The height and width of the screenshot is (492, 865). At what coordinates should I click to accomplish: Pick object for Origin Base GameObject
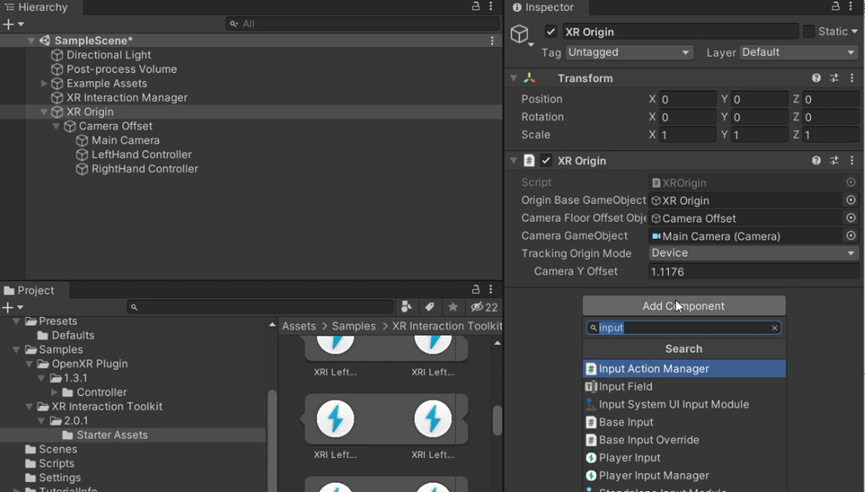click(x=851, y=200)
